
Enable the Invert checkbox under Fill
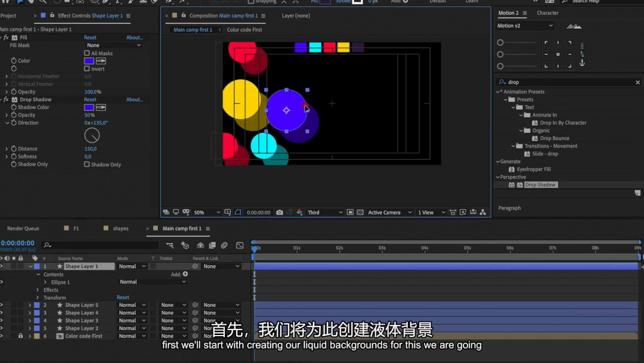(x=86, y=69)
